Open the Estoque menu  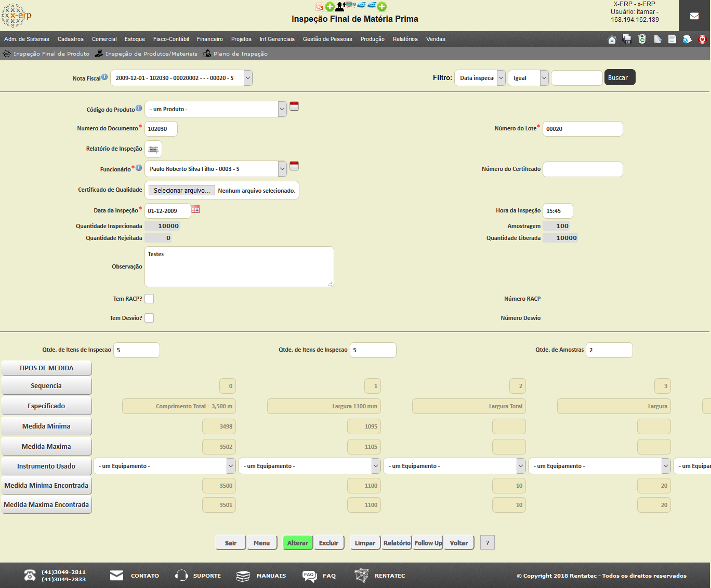135,39
